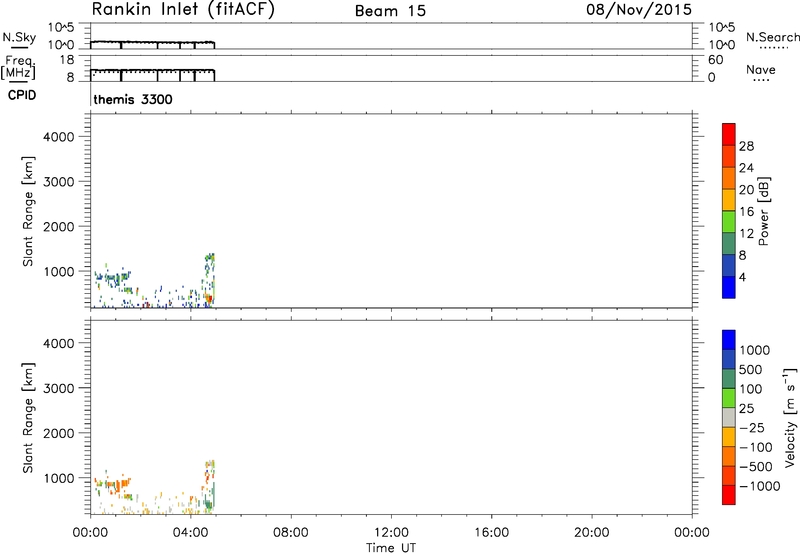This screenshot has width=800, height=554.
Task: Click the red bottom swatch of Velocity colorbar
Action: point(729,495)
